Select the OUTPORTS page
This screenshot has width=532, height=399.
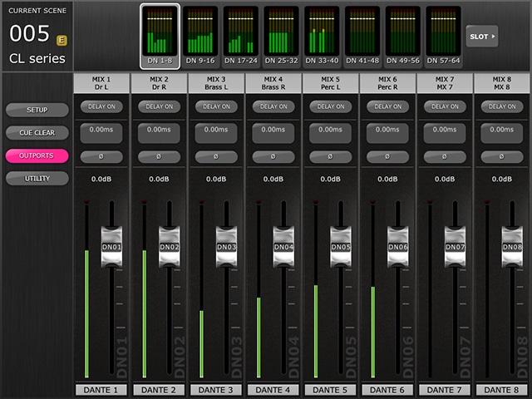coord(37,155)
